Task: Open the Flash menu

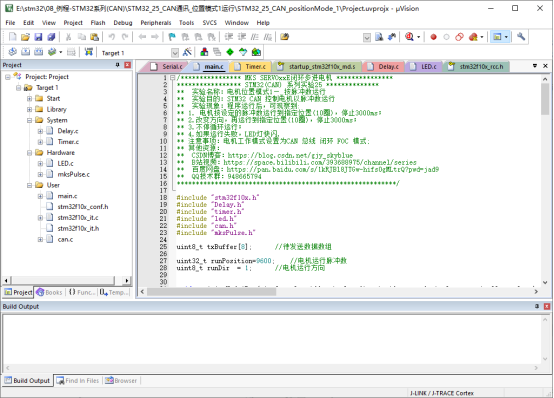Action: [98, 23]
